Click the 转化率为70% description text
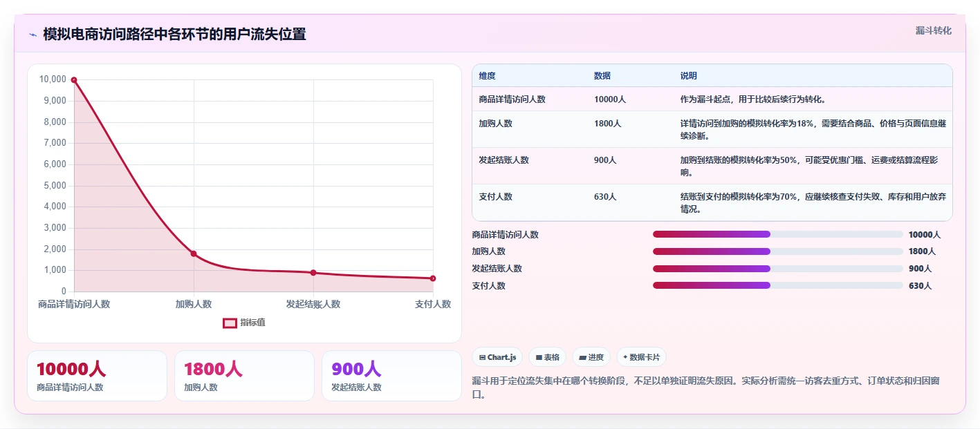The width and height of the screenshot is (980, 429). pos(813,203)
